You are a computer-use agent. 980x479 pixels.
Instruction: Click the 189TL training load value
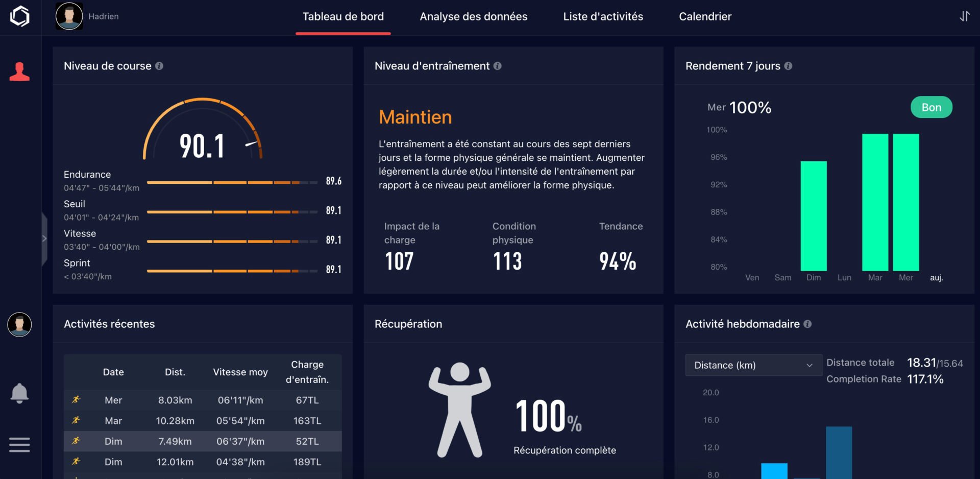point(307,462)
